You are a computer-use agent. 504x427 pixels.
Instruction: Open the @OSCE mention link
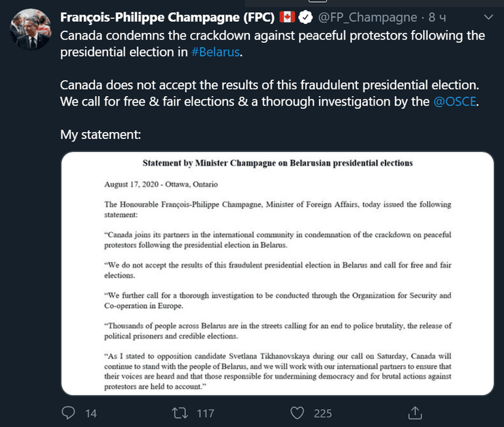point(455,104)
